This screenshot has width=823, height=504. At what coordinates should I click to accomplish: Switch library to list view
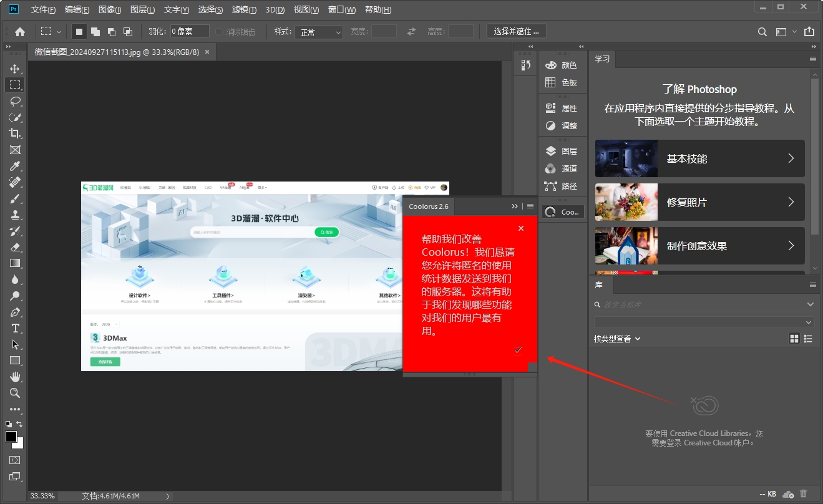pyautogui.click(x=809, y=338)
